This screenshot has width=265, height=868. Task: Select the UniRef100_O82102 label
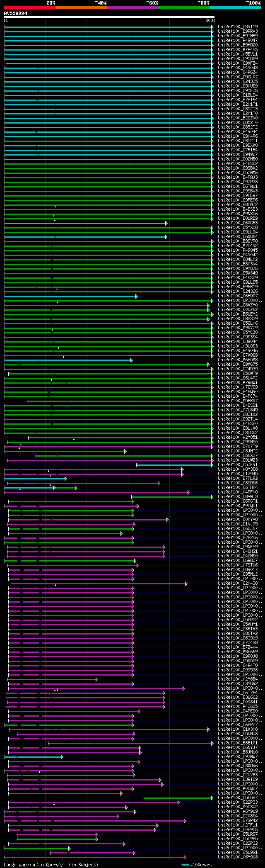(238, 415)
